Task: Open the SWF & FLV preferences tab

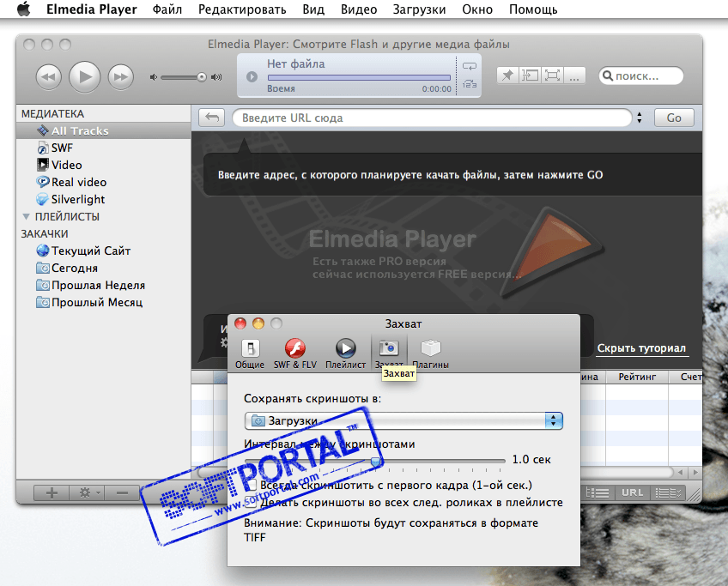Action: (294, 354)
